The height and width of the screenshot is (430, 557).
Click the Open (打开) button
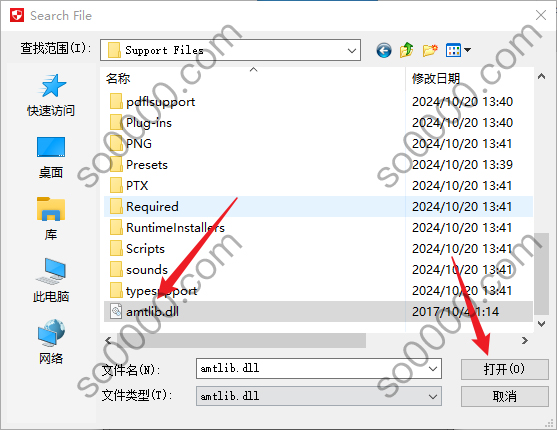click(504, 369)
